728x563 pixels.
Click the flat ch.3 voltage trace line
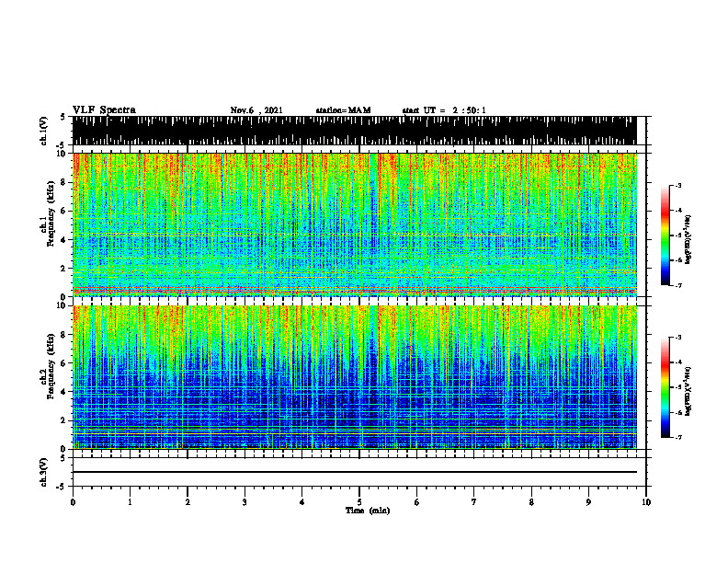pos(354,472)
